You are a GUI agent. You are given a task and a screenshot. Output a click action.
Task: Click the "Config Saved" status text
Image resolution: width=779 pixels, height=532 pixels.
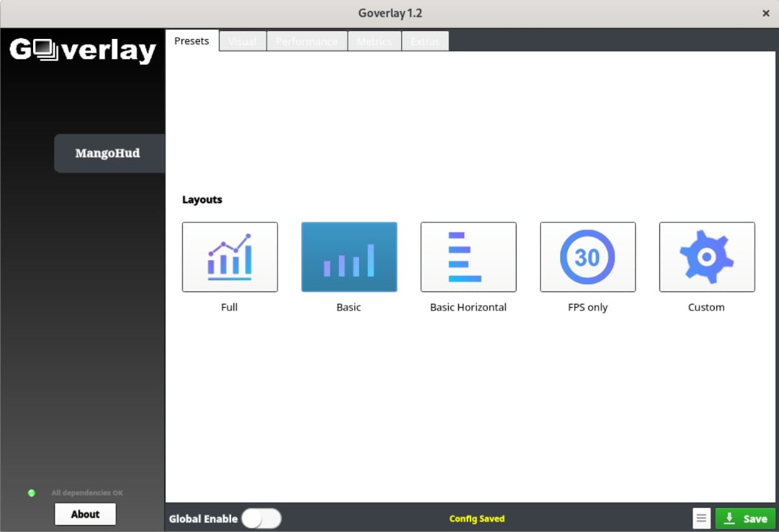tap(477, 518)
